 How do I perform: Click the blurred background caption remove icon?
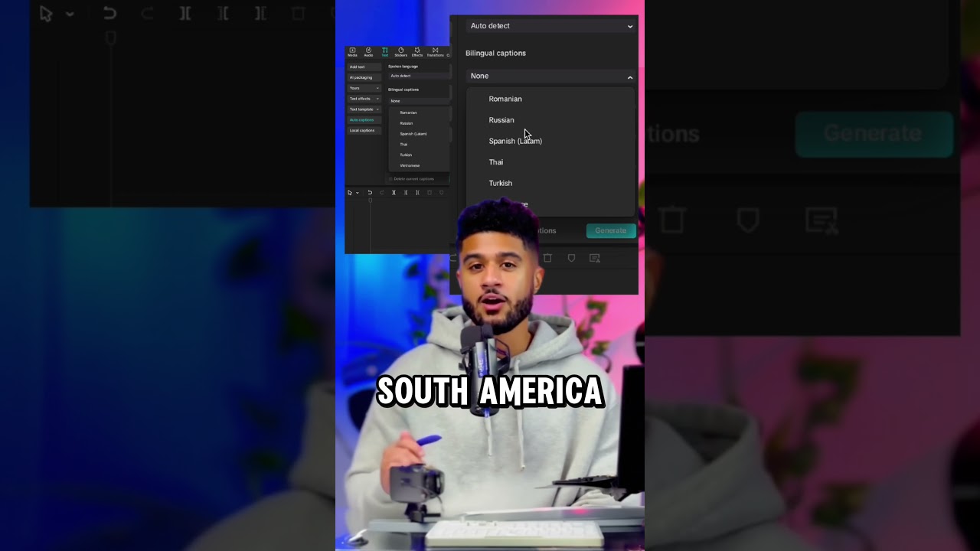pyautogui.click(x=822, y=221)
